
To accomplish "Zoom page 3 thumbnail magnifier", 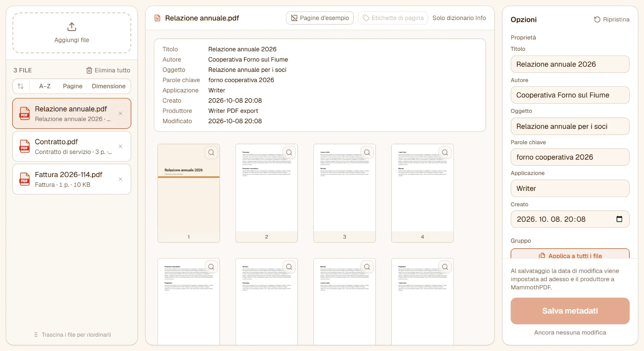I will pos(367,153).
